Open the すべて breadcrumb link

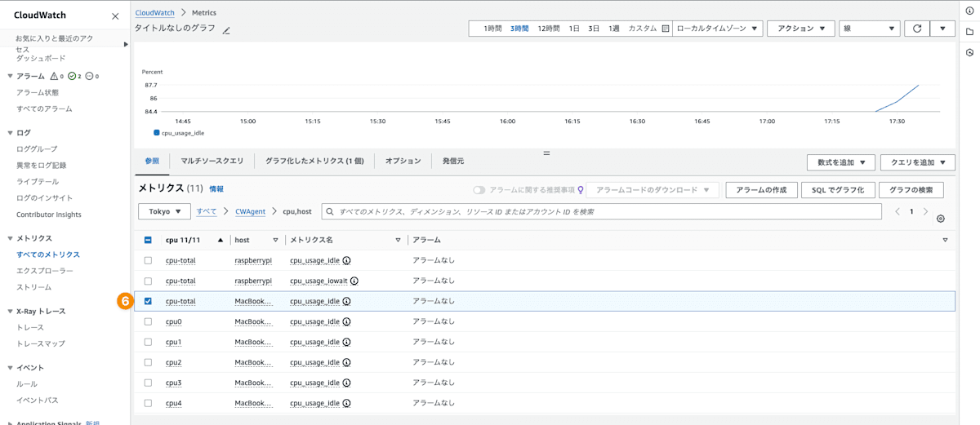point(207,211)
